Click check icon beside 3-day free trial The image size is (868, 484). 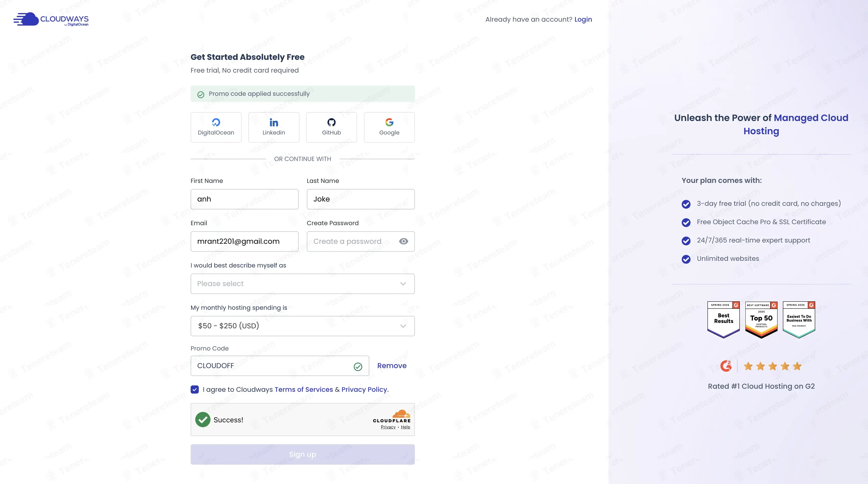pyautogui.click(x=686, y=204)
